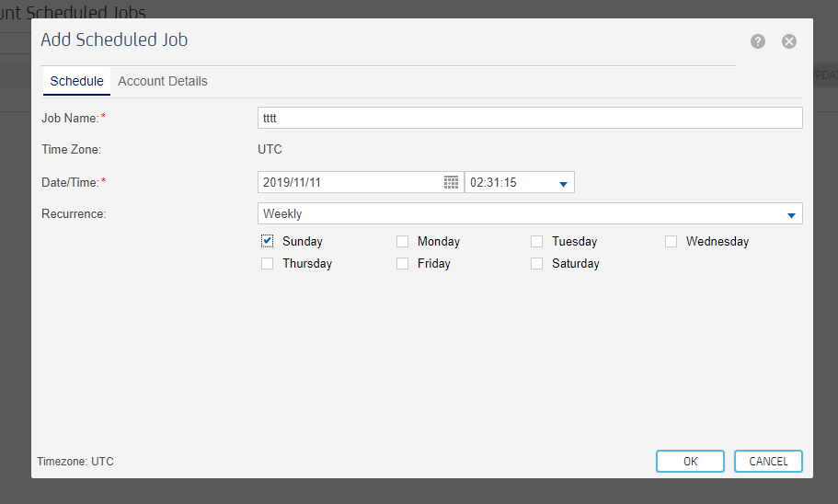This screenshot has width=838, height=504.
Task: Click the Job Name text field
Action: (x=530, y=118)
